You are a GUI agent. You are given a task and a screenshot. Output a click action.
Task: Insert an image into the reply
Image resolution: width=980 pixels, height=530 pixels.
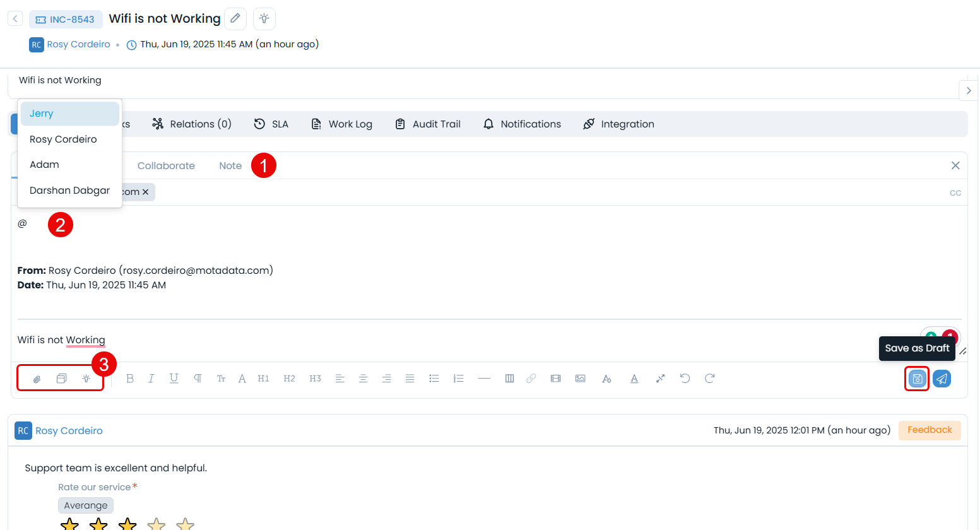pyautogui.click(x=580, y=378)
